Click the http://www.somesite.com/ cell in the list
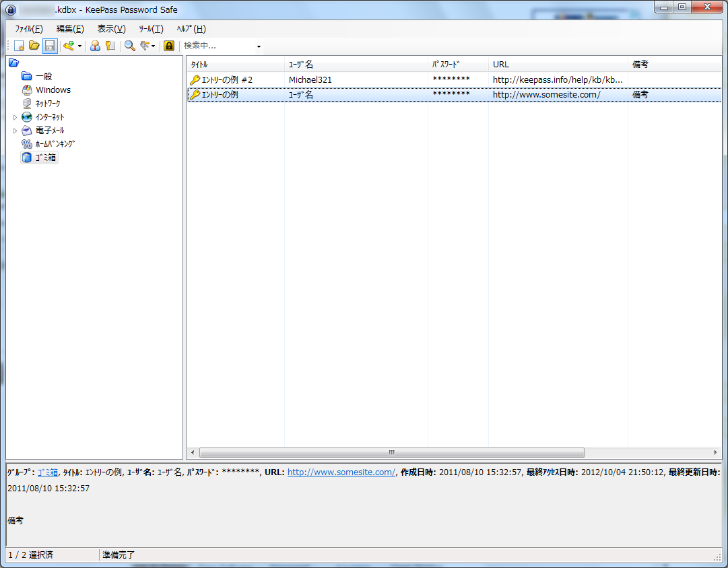This screenshot has width=728, height=568. click(x=546, y=95)
